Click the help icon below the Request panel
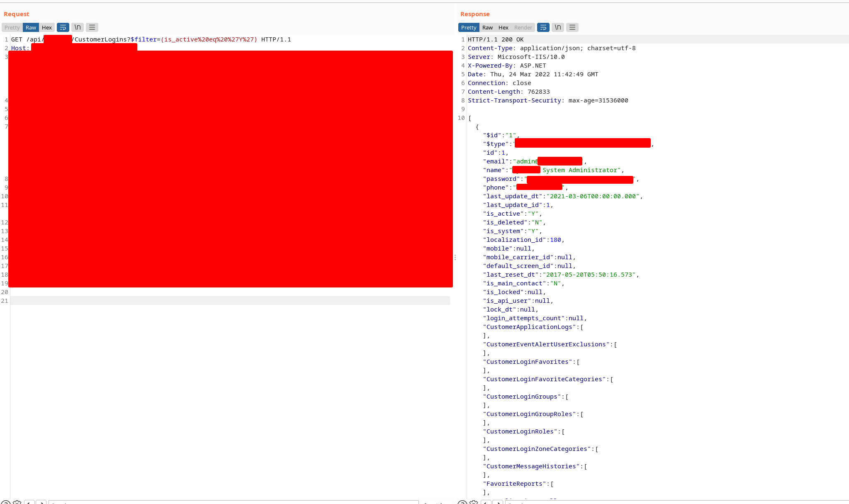This screenshot has width=849, height=504. pyautogui.click(x=6, y=502)
